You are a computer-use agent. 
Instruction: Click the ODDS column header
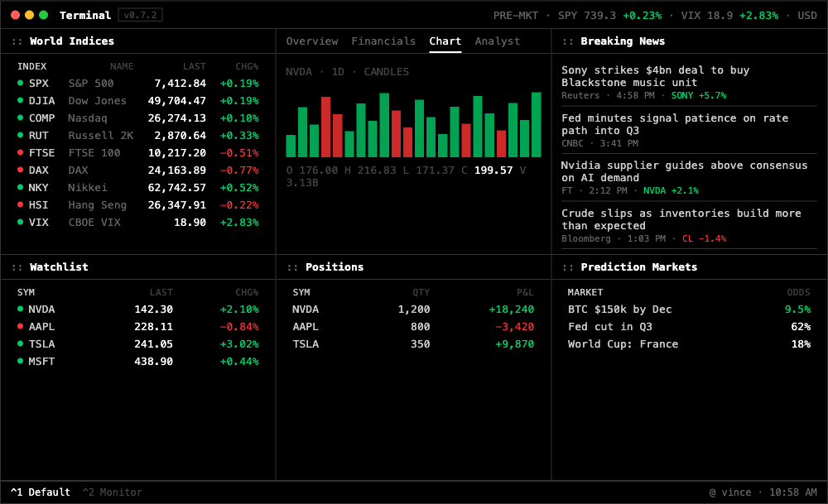pos(798,292)
